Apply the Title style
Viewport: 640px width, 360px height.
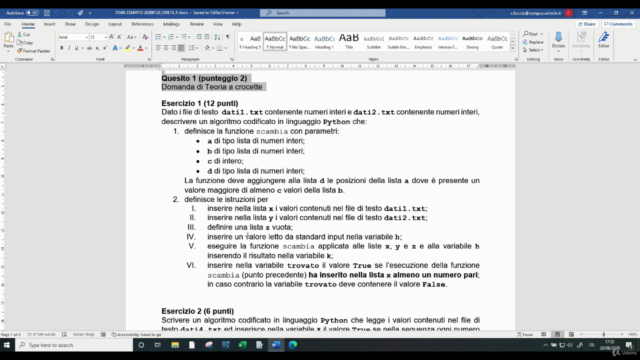coord(349,42)
